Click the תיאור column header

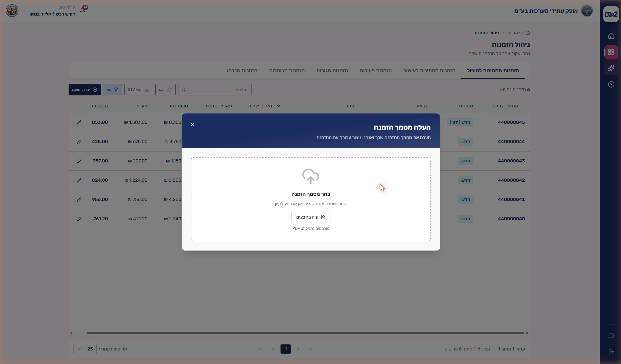click(421, 106)
